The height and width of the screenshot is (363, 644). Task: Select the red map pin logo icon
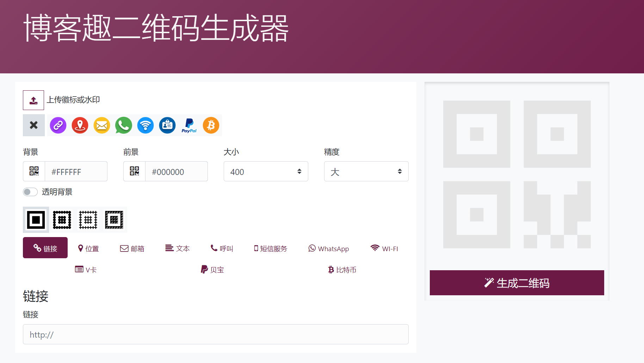80,125
